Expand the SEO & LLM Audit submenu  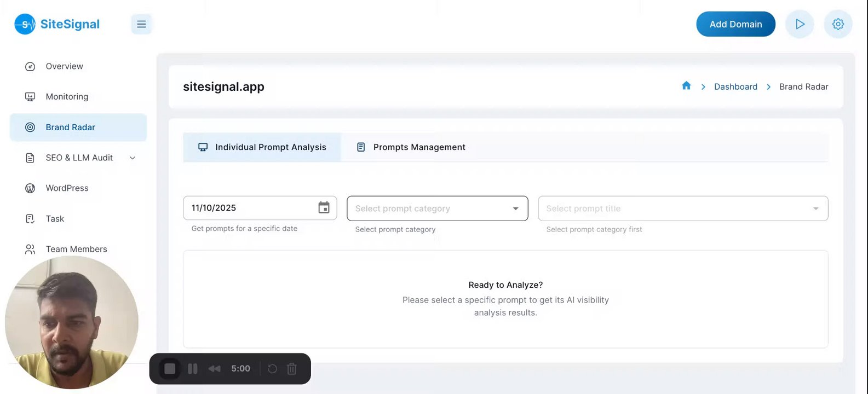pyautogui.click(x=132, y=158)
